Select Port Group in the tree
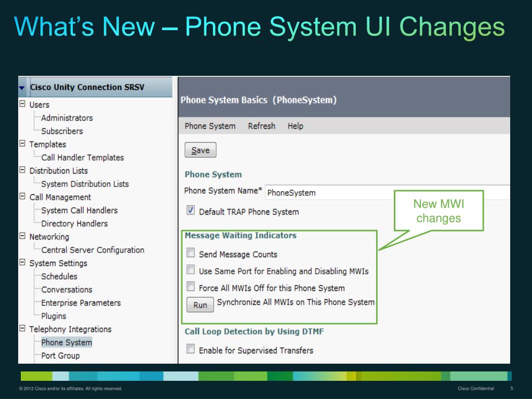The width and height of the screenshot is (532, 399). click(60, 356)
